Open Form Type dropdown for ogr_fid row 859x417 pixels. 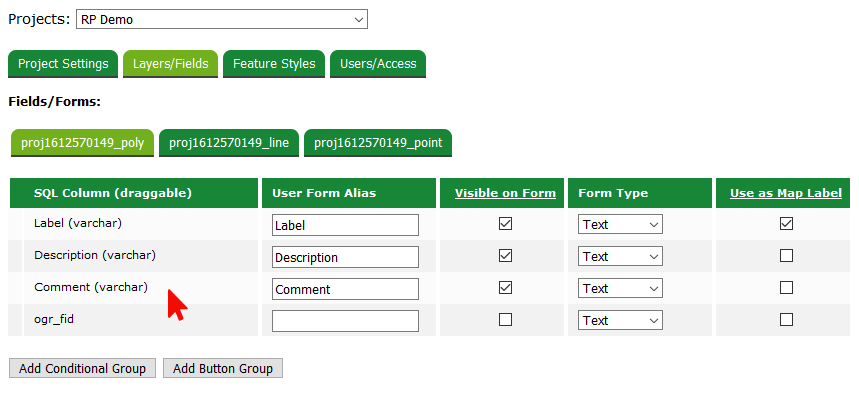click(x=620, y=321)
